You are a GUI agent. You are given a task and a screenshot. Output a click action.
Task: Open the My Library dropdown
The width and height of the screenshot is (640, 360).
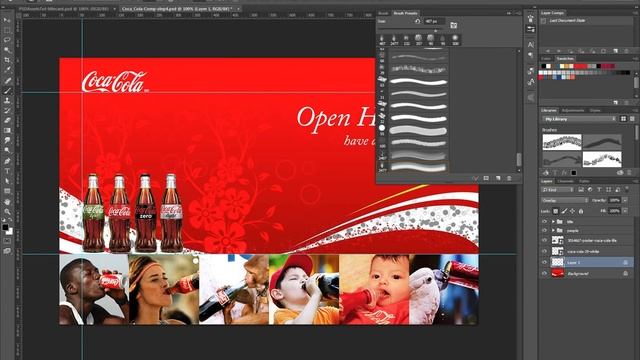click(x=579, y=119)
